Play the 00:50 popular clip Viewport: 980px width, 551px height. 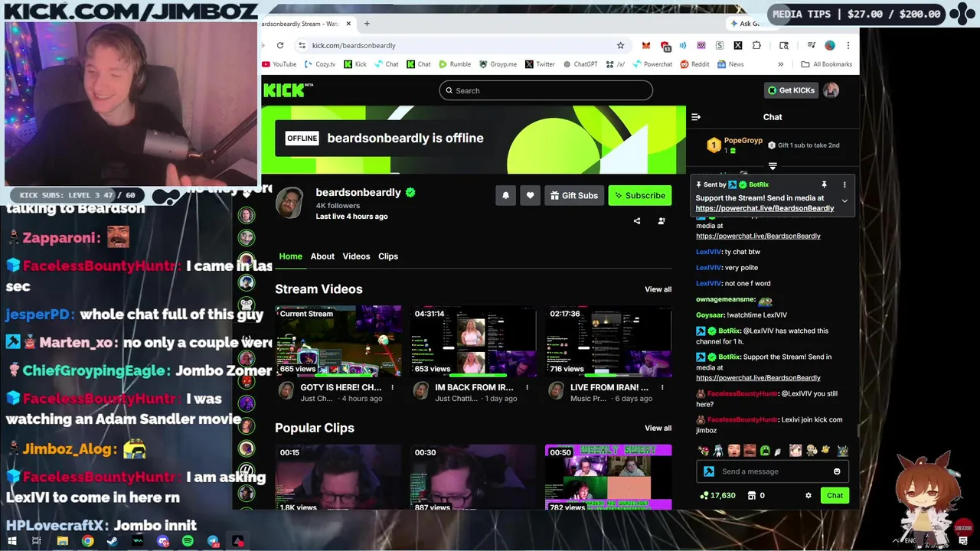tap(609, 477)
